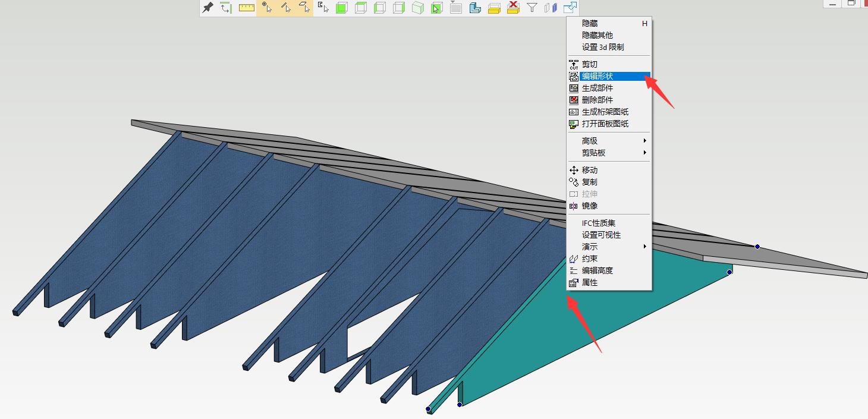Click the icon beside 生成桁架图纸
This screenshot has width=868, height=419.
click(x=574, y=112)
